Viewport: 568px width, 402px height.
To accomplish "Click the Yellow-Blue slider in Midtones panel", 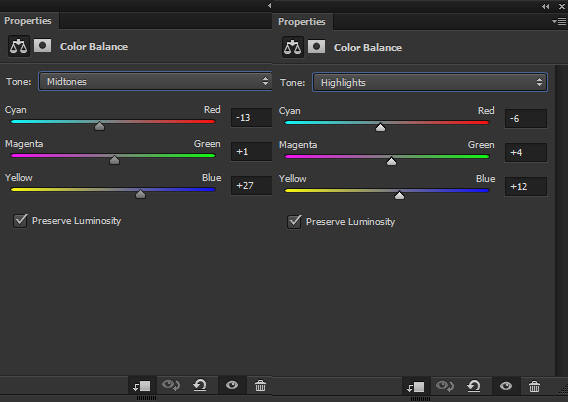I will 113,189.
